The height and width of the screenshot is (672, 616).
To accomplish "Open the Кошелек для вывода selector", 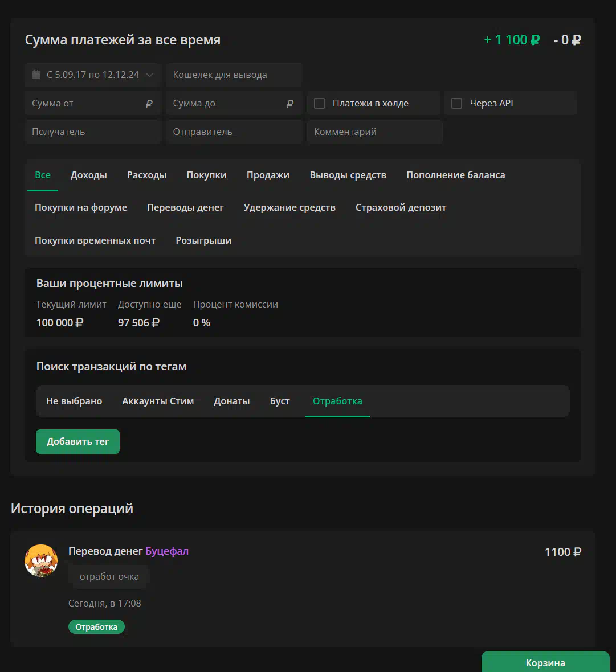I will tap(234, 75).
